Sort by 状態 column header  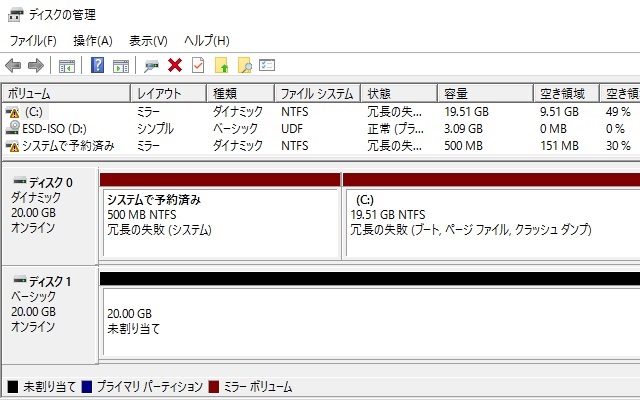[399, 94]
